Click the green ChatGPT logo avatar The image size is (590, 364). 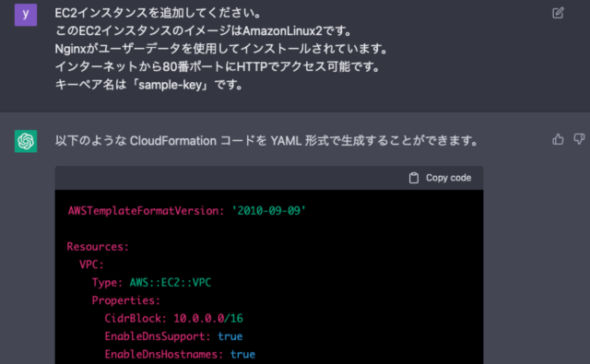click(26, 141)
